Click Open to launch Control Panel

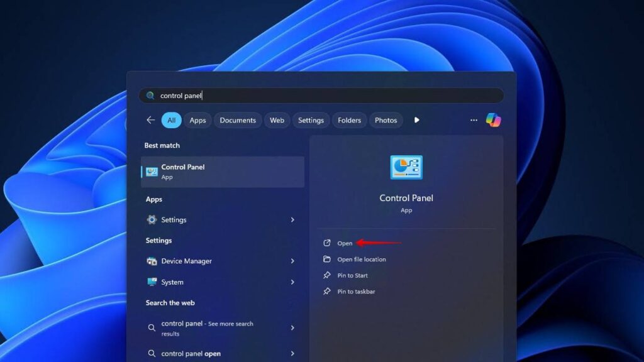pos(345,243)
